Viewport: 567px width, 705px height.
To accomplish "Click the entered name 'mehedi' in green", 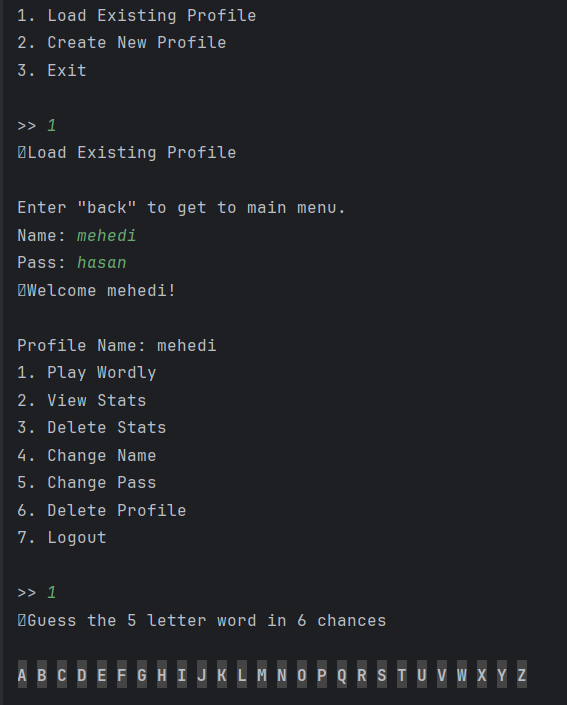I will tap(107, 236).
